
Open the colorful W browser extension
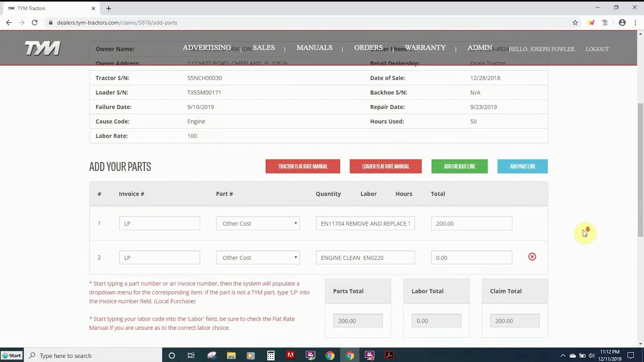591,23
